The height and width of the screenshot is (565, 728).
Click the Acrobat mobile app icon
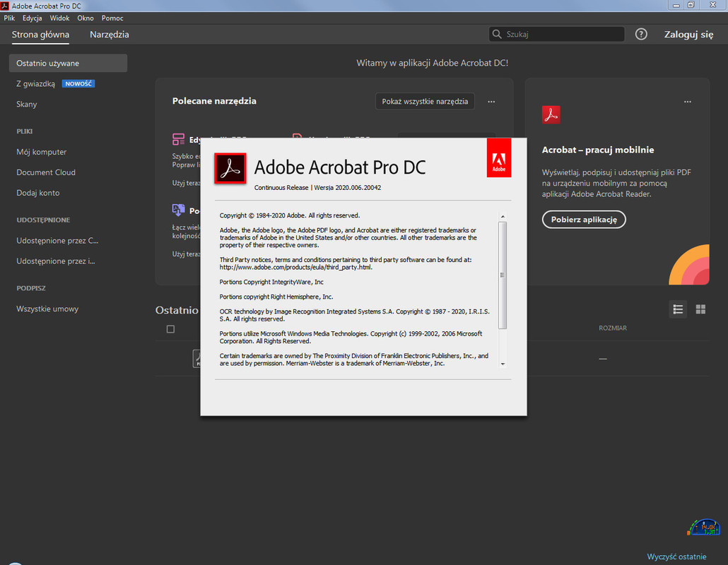[551, 114]
